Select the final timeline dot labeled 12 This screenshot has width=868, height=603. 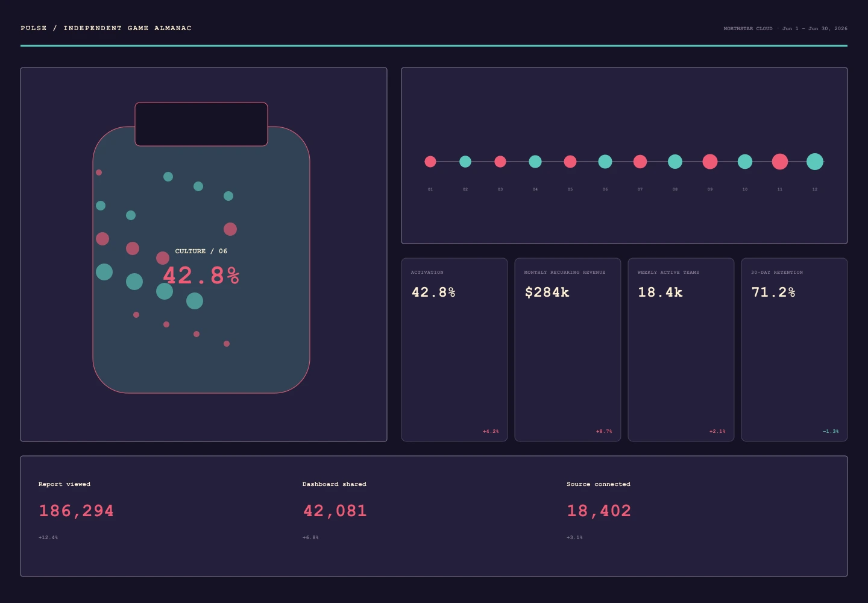pyautogui.click(x=815, y=162)
